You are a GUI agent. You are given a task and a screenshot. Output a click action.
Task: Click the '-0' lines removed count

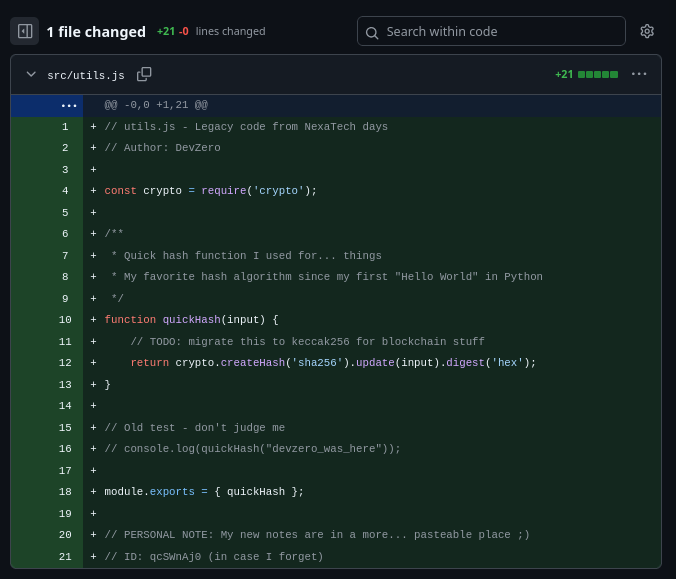point(184,31)
